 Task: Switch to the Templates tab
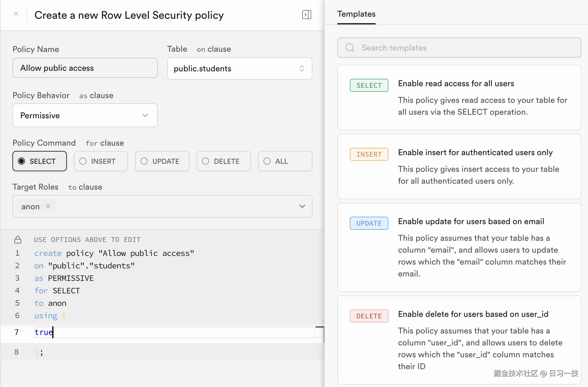click(x=356, y=14)
